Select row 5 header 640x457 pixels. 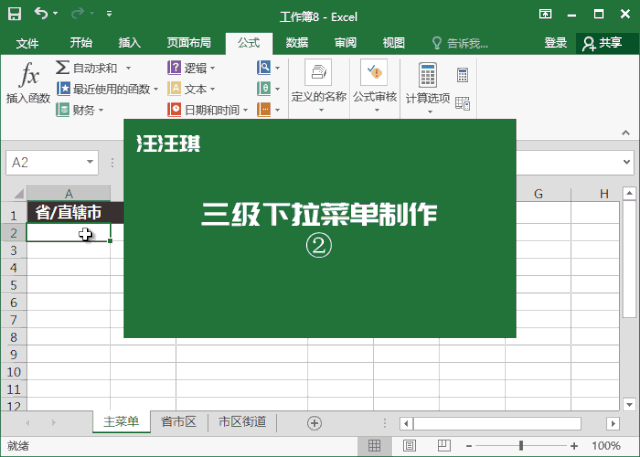(13, 285)
